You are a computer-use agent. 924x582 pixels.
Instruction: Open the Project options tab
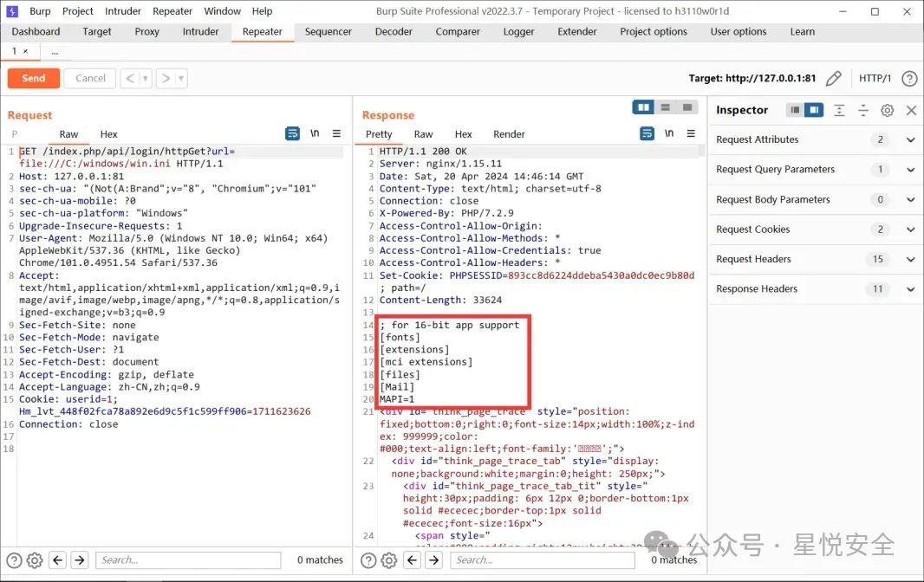pos(654,32)
